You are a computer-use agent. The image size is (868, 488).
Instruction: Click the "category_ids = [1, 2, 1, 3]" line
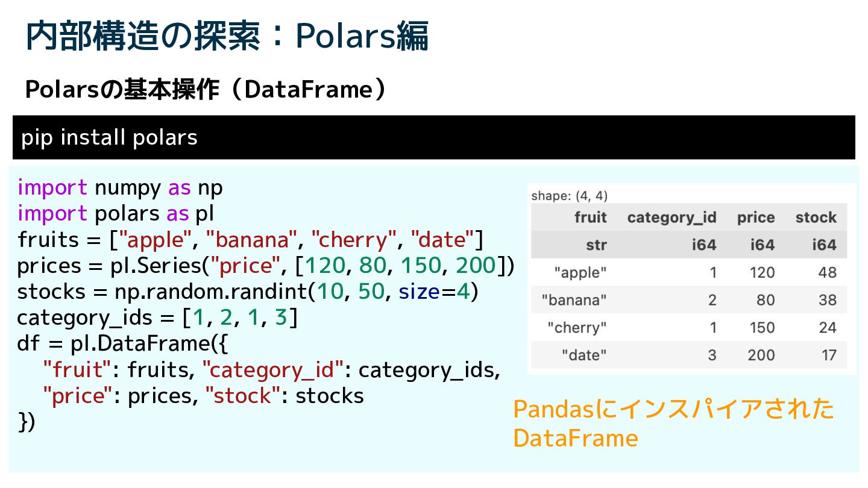158,318
